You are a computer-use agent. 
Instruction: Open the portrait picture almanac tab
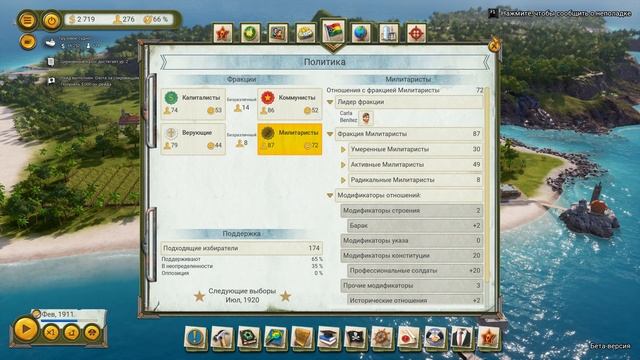pyautogui.click(x=278, y=33)
